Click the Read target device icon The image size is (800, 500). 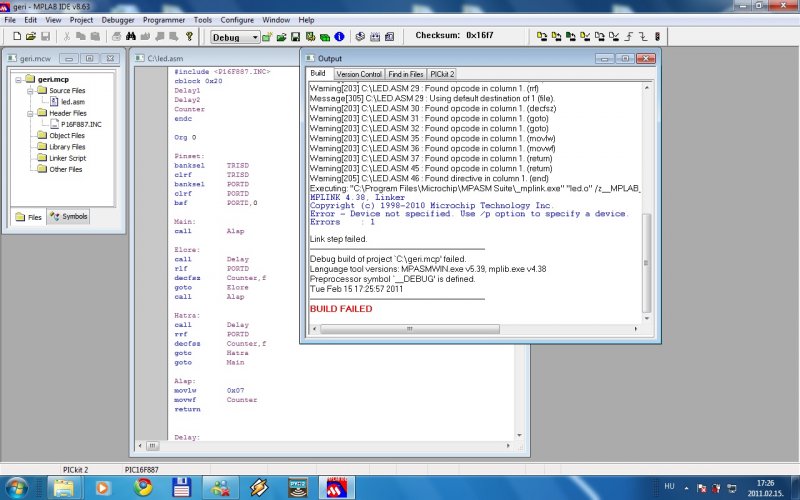(556, 36)
